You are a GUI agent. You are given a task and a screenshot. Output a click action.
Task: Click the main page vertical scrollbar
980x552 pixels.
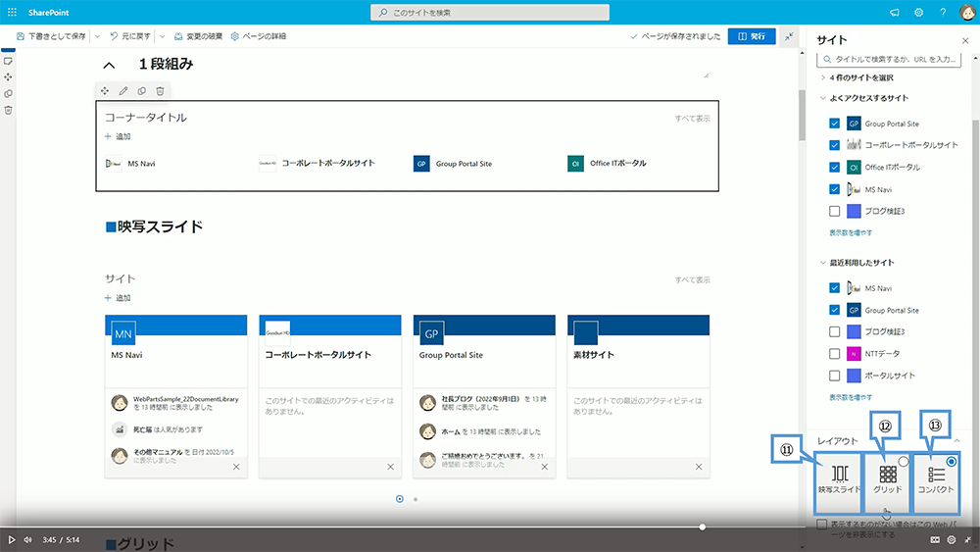pyautogui.click(x=802, y=116)
